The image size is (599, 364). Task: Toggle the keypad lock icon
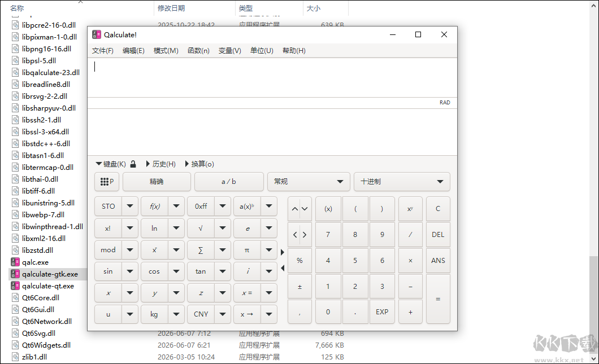[133, 164]
